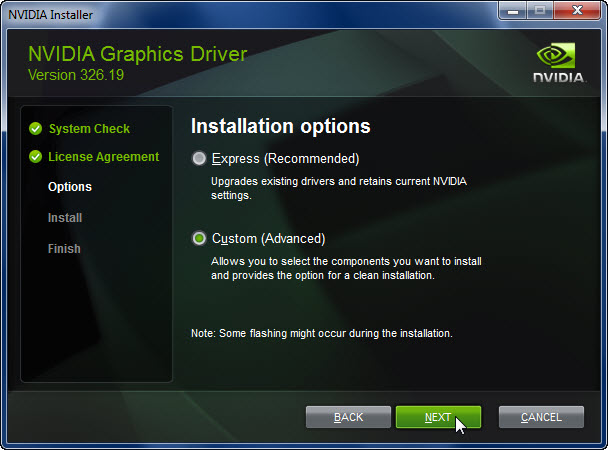The image size is (608, 450).
Task: Select the System Check step label
Action: click(89, 129)
